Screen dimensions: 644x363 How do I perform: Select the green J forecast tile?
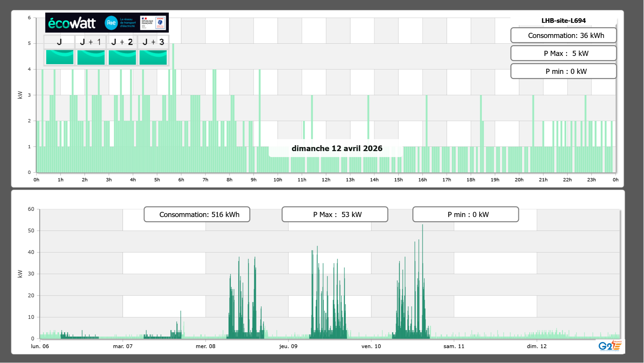tap(60, 57)
